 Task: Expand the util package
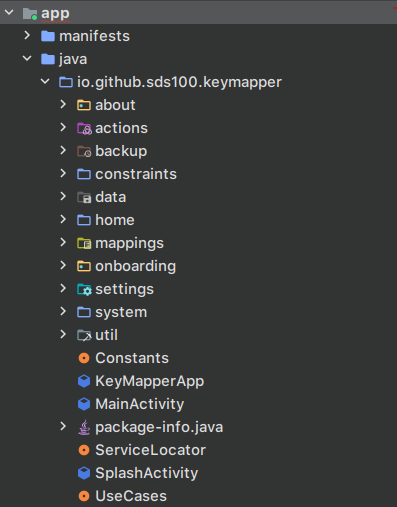[x=63, y=334]
